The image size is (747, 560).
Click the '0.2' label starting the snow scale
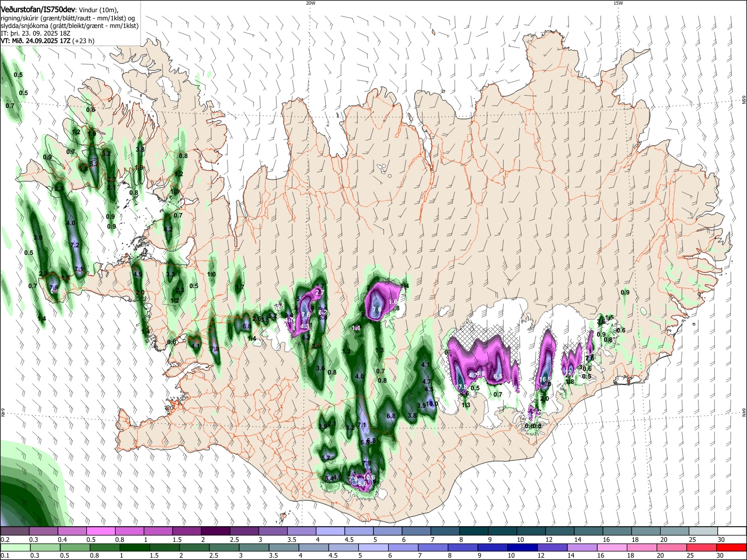click(x=4, y=540)
